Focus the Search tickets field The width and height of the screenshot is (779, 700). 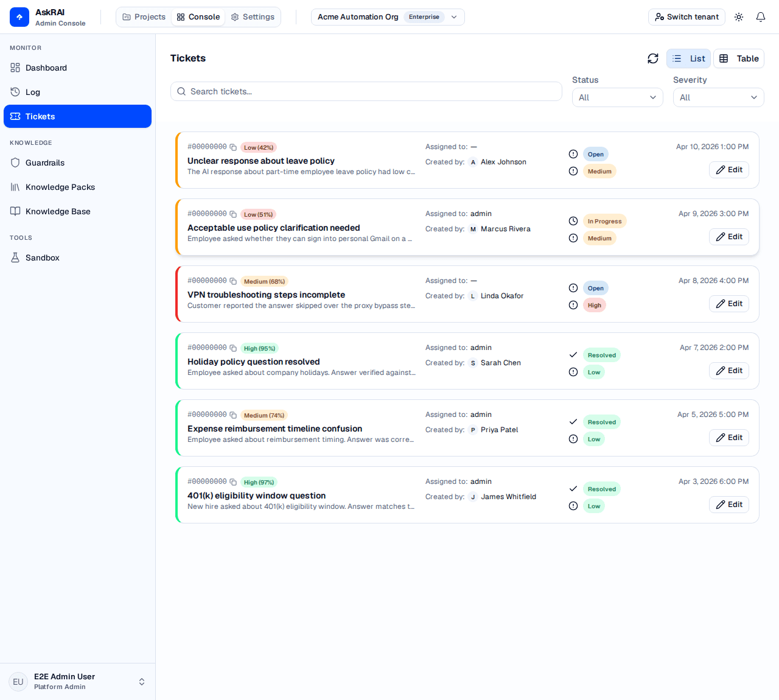click(x=366, y=91)
